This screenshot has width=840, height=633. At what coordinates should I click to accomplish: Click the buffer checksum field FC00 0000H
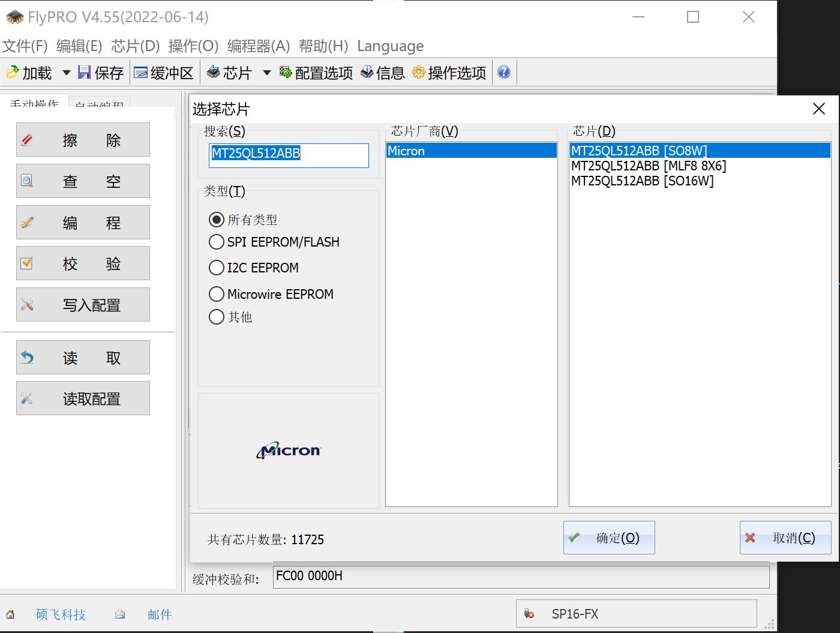click(x=521, y=577)
